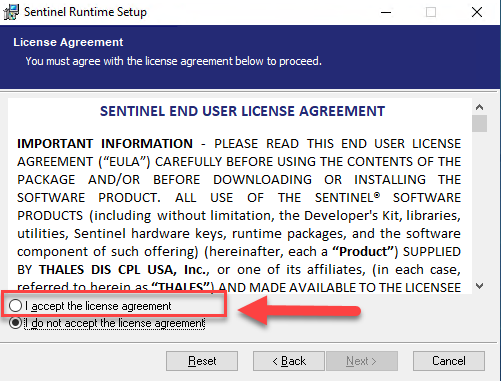Click the Sentinel Runtime Setup installer icon
The width and height of the screenshot is (501, 381).
(11, 12)
